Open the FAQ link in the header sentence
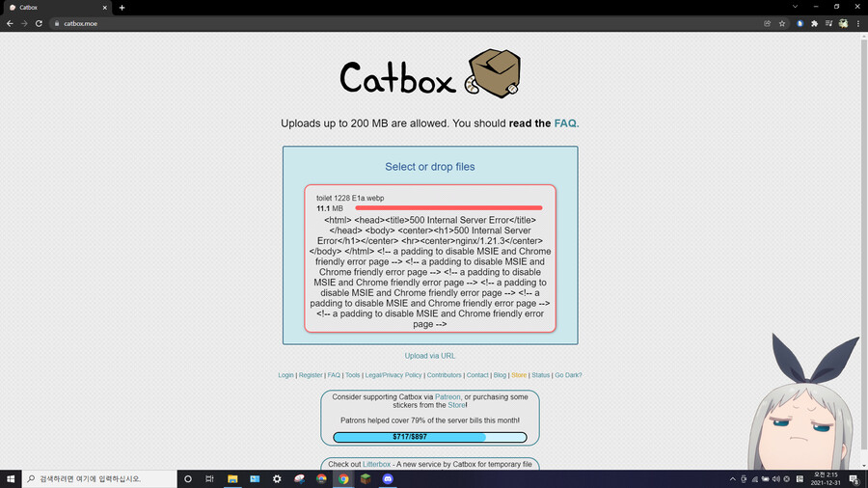 [x=565, y=123]
